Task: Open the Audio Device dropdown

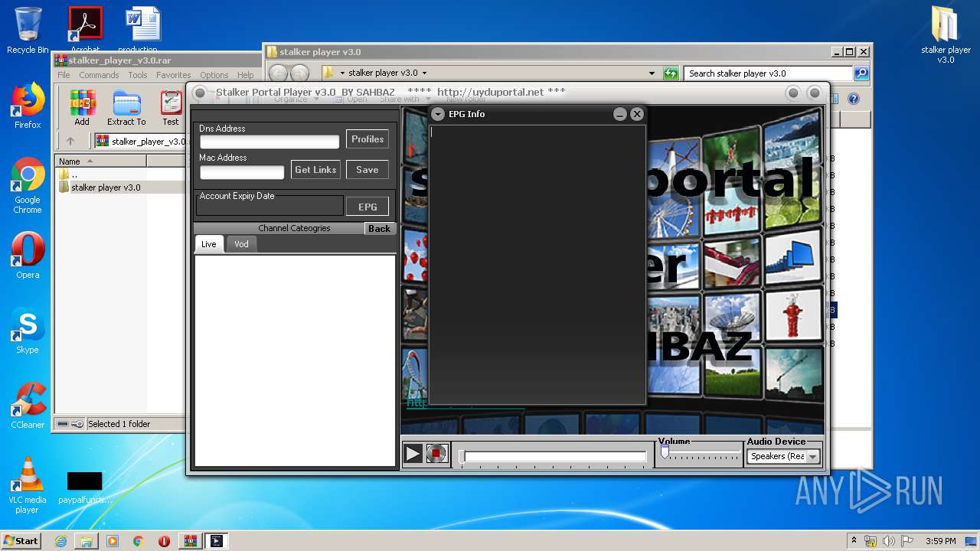Action: [812, 456]
